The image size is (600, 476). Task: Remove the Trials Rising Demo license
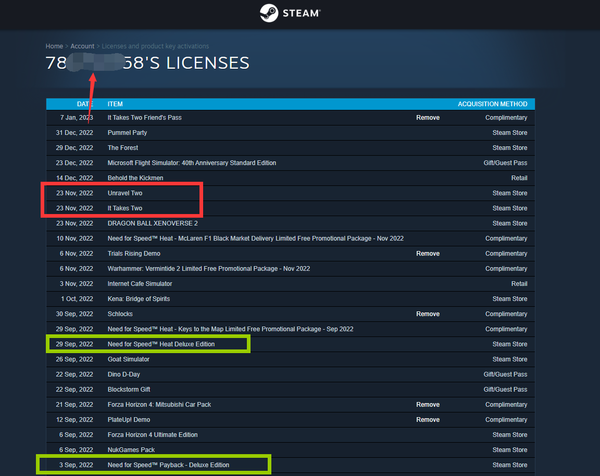click(x=428, y=253)
